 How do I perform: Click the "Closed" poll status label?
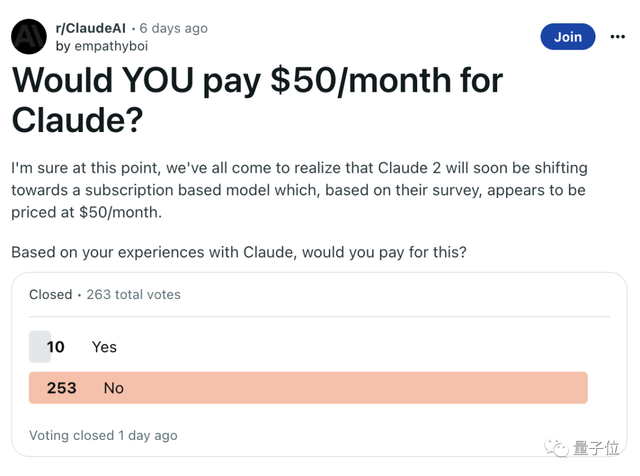point(50,295)
